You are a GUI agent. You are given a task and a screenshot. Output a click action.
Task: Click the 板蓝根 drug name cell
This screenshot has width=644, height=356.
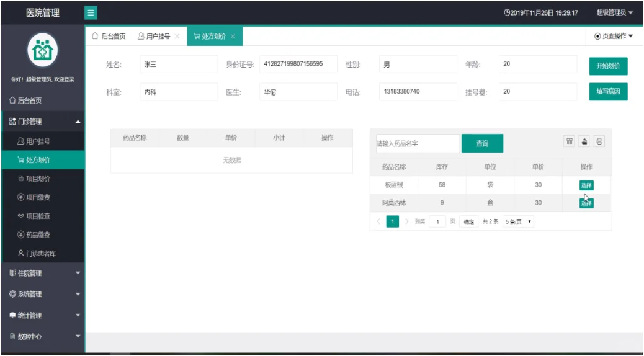point(394,185)
